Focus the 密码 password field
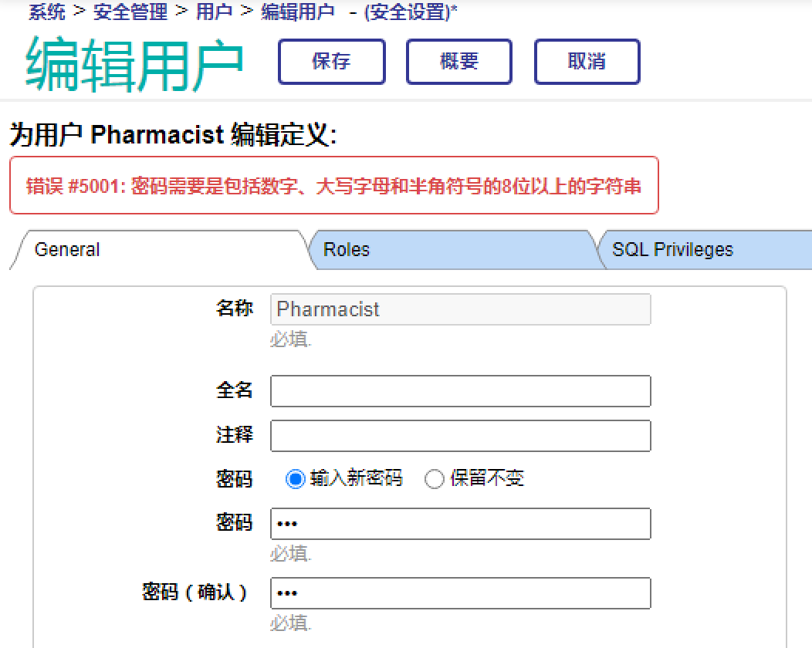This screenshot has height=648, width=812. click(x=460, y=524)
